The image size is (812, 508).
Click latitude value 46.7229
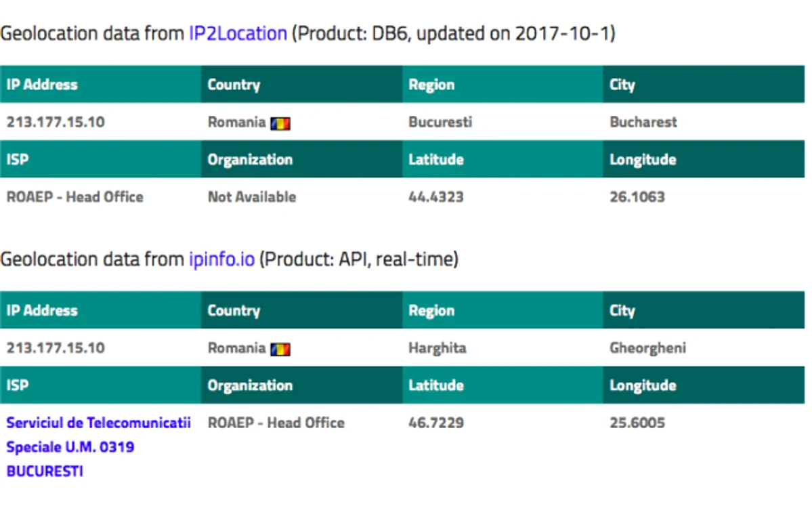tap(436, 423)
